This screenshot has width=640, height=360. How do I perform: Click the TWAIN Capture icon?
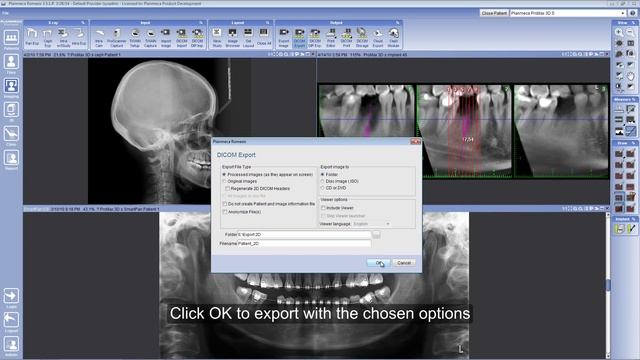pos(150,37)
